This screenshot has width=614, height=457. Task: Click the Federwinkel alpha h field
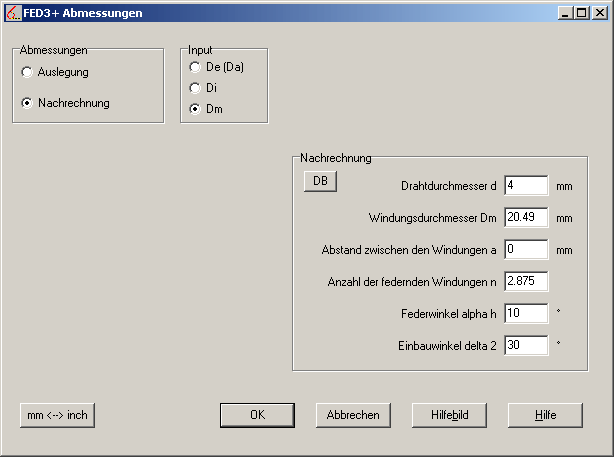[x=526, y=313]
